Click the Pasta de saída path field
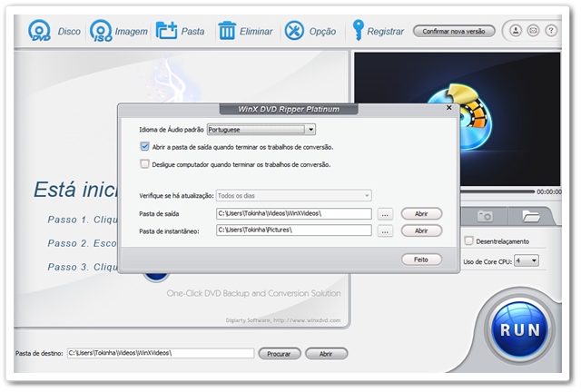Screen dimensions: 581x392 294,213
